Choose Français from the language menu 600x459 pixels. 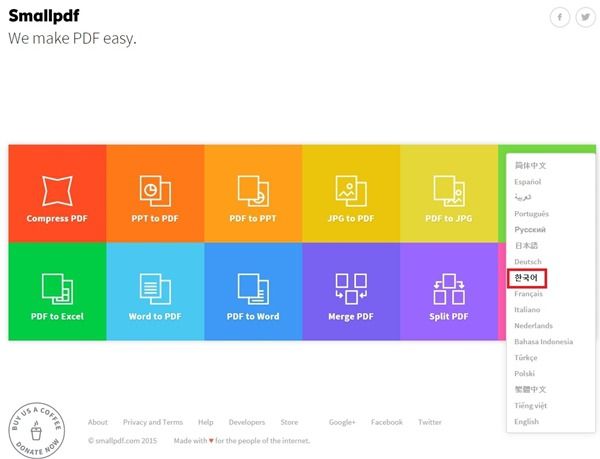(x=528, y=294)
